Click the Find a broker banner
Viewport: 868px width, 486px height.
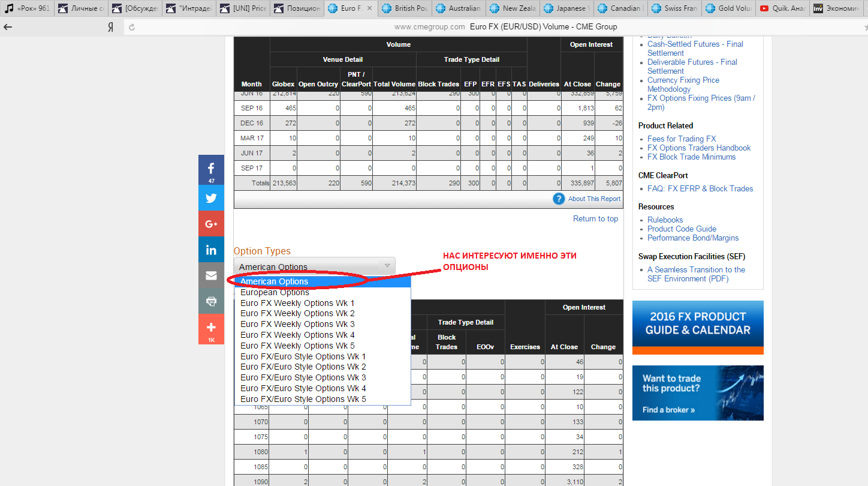click(698, 393)
